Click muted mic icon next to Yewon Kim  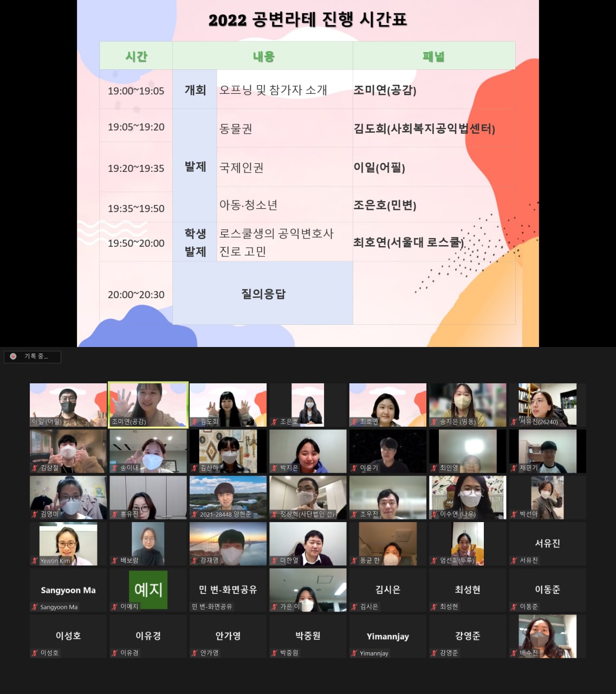35,561
